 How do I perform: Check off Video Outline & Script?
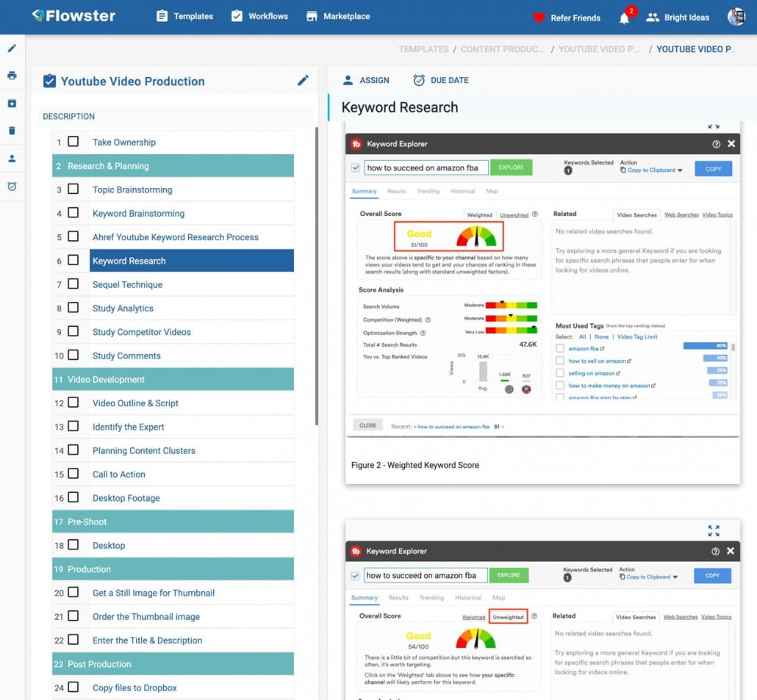[x=73, y=403]
